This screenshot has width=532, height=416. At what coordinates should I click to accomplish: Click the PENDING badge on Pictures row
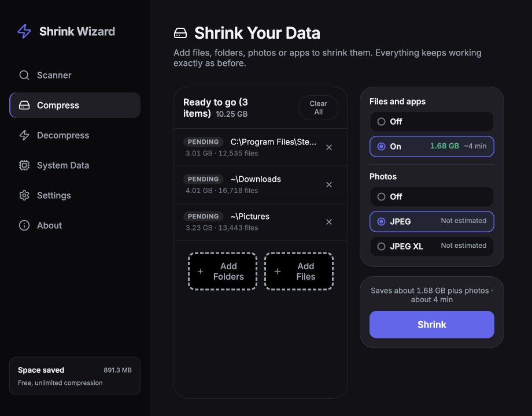click(x=203, y=216)
